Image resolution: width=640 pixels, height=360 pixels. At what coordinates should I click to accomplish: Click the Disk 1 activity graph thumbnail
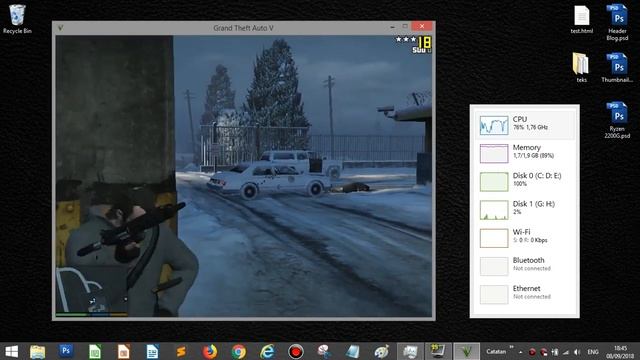pyautogui.click(x=494, y=210)
